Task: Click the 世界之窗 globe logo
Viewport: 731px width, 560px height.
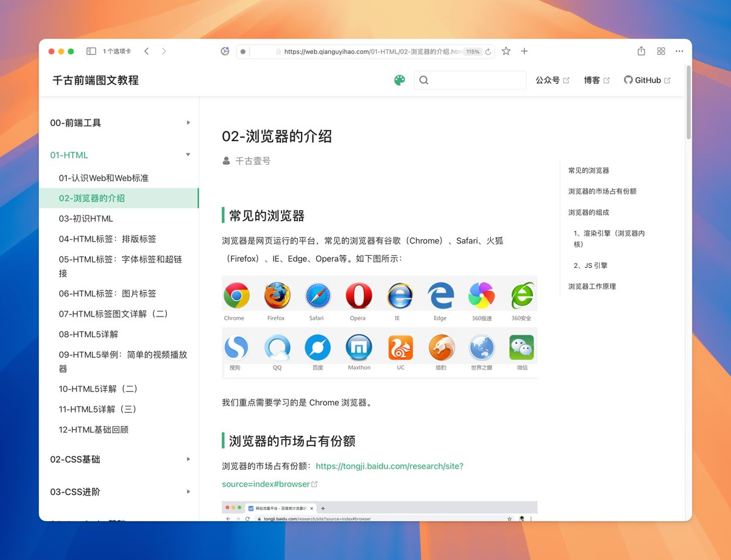Action: point(481,348)
